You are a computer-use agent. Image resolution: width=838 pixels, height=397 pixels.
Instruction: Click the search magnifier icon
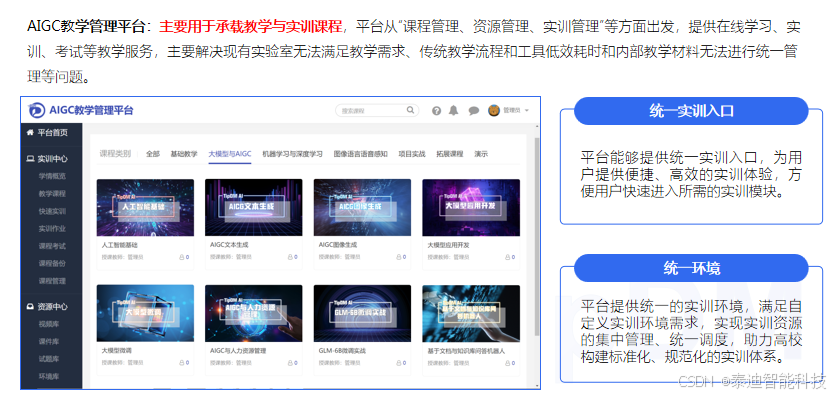(410, 110)
